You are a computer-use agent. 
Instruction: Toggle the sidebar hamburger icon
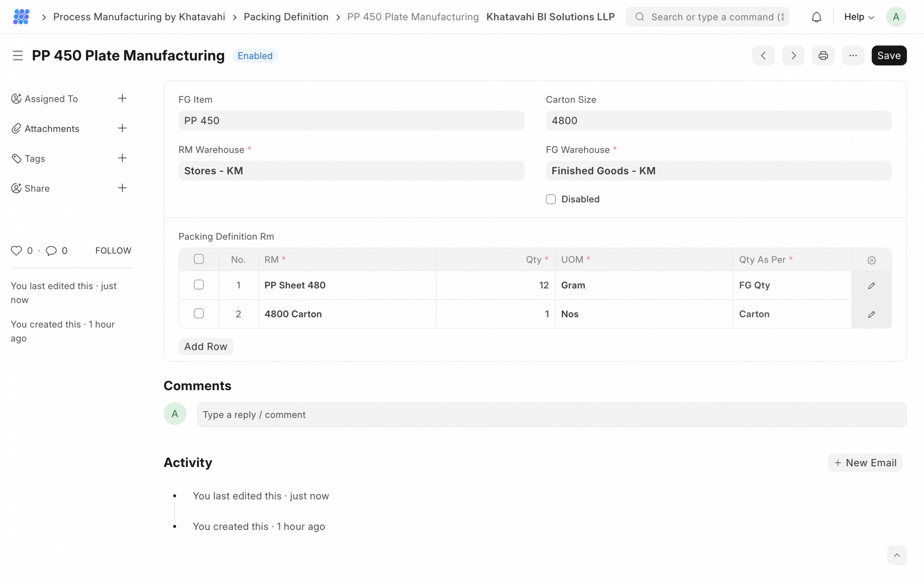[18, 56]
